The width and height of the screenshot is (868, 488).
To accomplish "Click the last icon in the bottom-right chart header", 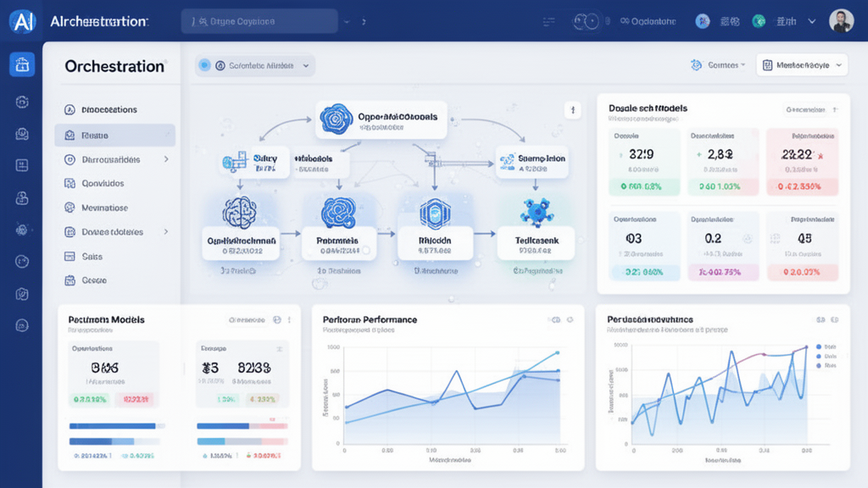I will 834,319.
